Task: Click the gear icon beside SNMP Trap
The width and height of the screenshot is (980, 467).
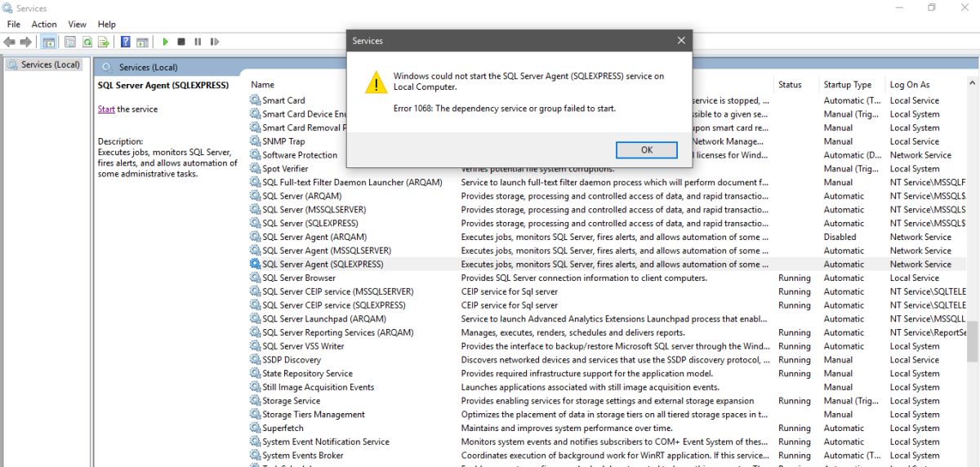Action: [x=255, y=141]
